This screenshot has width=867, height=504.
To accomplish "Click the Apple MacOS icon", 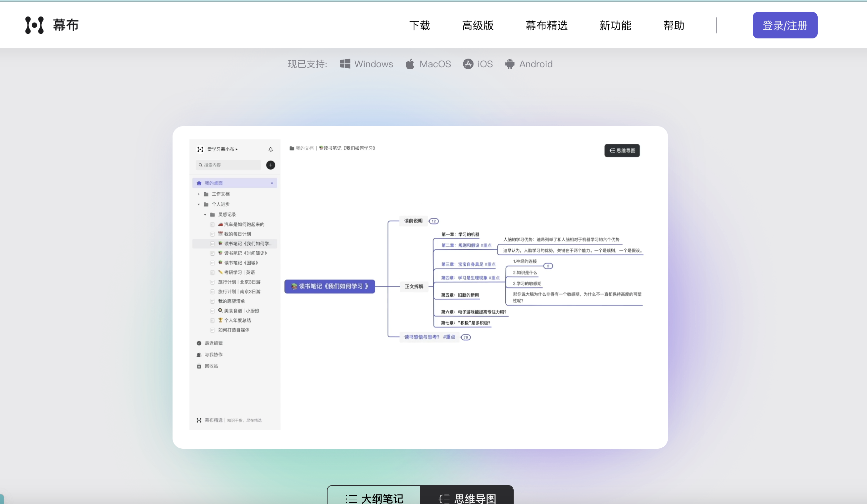I will coord(410,64).
